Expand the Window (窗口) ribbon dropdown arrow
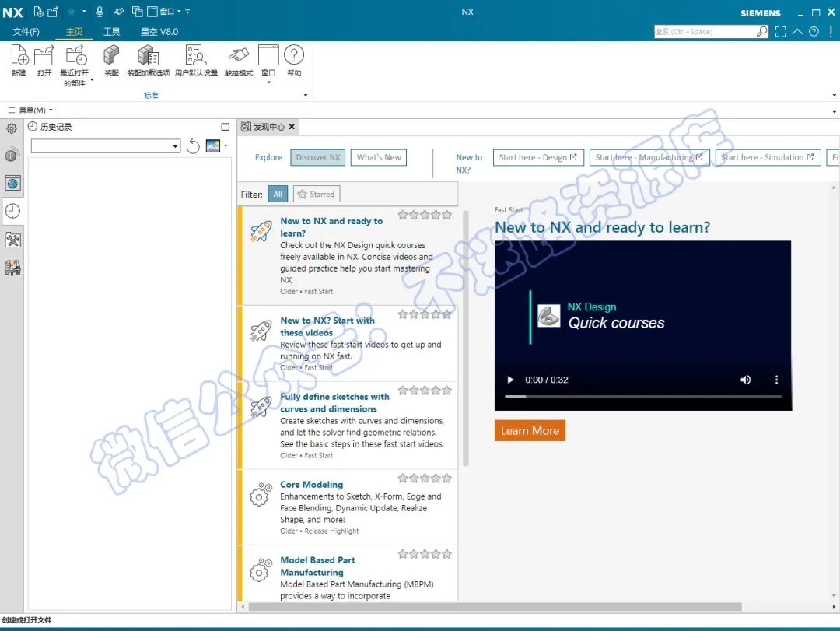Image resolution: width=840 pixels, height=631 pixels. click(268, 82)
